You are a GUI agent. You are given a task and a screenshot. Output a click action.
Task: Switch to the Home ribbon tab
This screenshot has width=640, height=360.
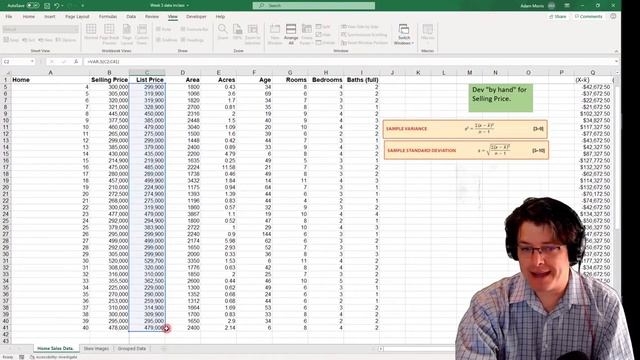[x=29, y=17]
